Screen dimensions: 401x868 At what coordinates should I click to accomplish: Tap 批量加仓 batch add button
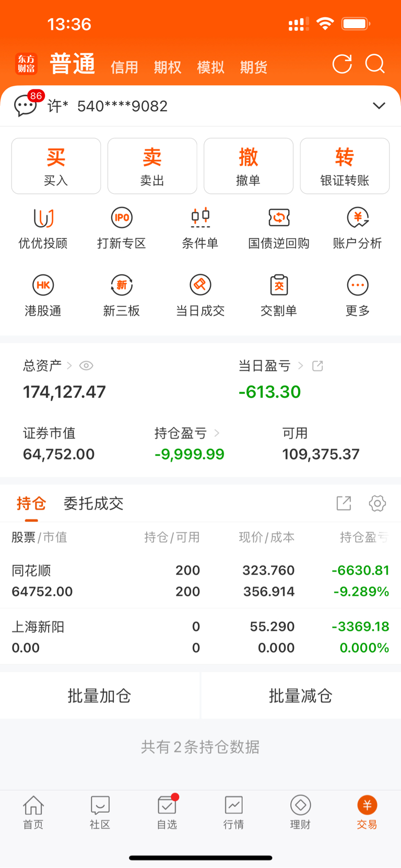100,696
